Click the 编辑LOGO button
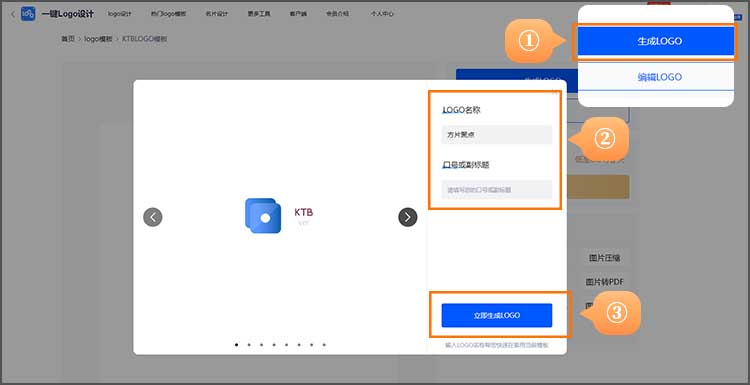Image resolution: width=750 pixels, height=385 pixels. click(656, 77)
